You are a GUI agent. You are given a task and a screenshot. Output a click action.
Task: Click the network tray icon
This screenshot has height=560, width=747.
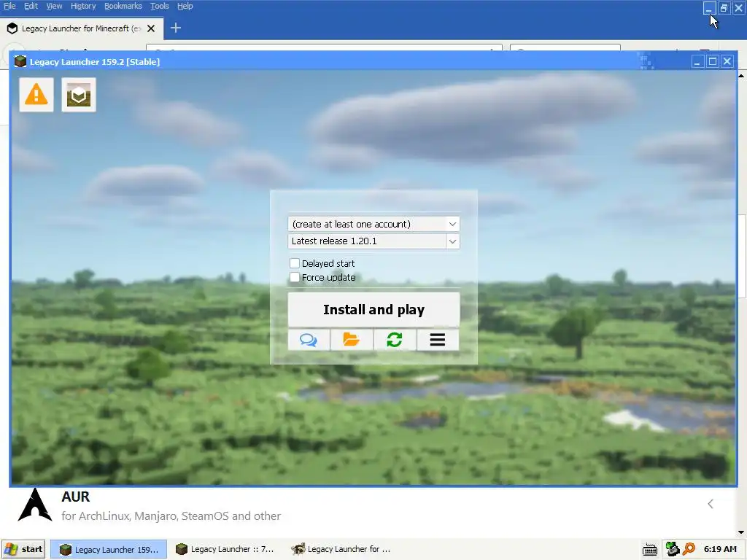pyautogui.click(x=672, y=549)
